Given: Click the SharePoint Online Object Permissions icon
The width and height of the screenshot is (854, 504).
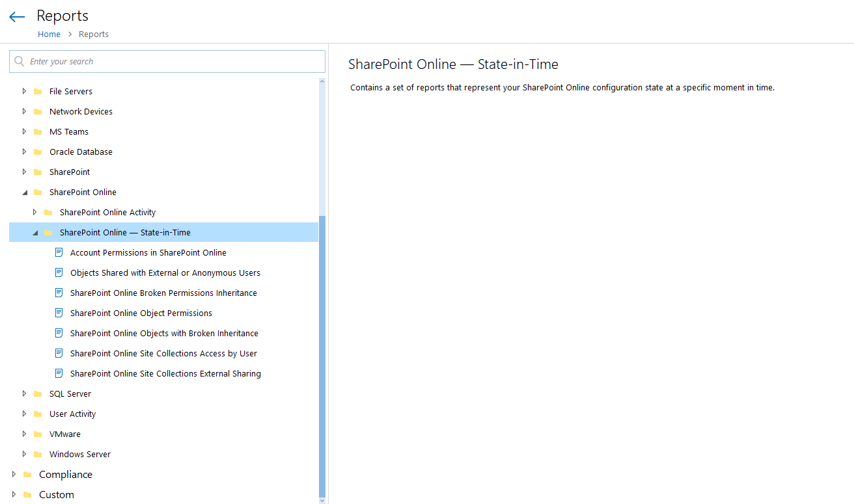Looking at the screenshot, I should click(x=59, y=313).
